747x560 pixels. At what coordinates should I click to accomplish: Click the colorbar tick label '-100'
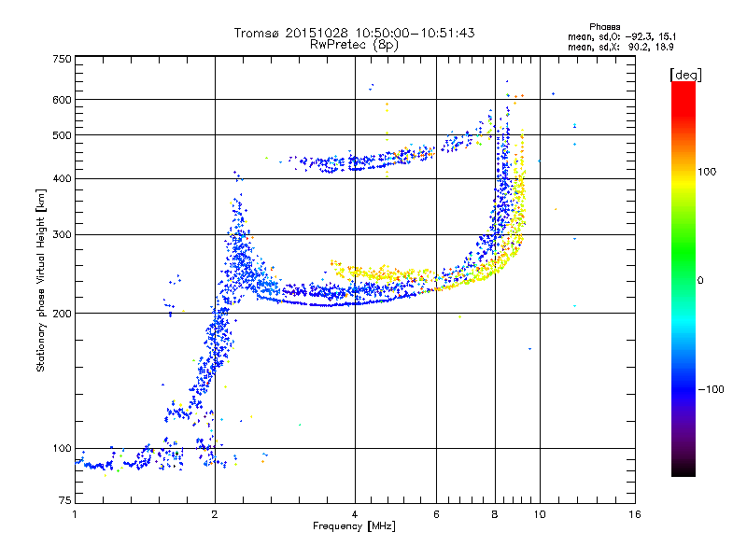point(711,389)
